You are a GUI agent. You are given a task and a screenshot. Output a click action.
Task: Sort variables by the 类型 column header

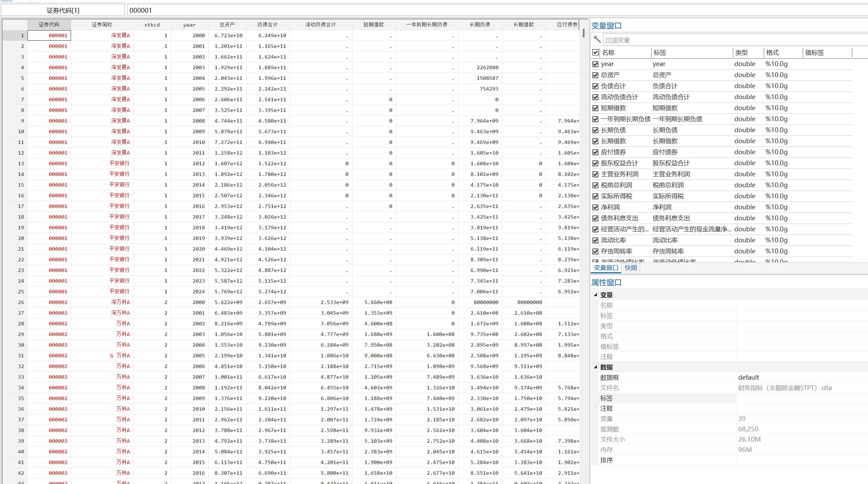741,53
